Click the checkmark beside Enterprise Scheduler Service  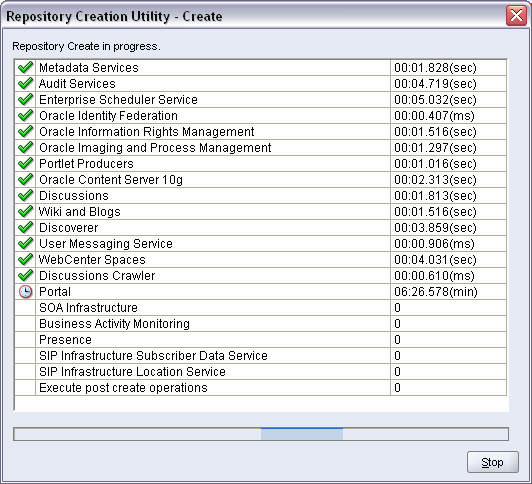point(25,99)
